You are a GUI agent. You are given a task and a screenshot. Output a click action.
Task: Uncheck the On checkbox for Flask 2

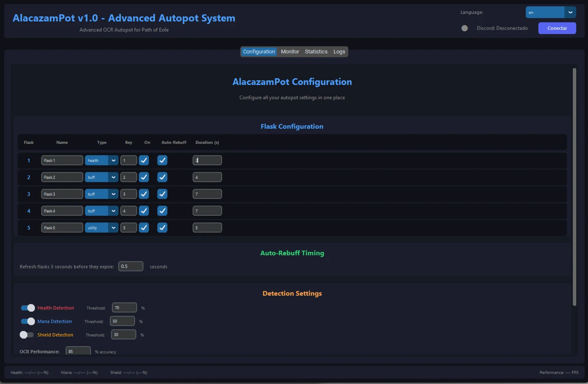(x=144, y=177)
